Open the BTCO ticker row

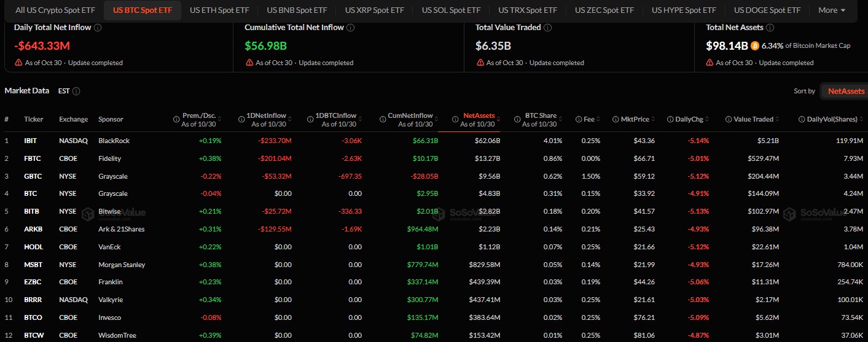(434, 317)
